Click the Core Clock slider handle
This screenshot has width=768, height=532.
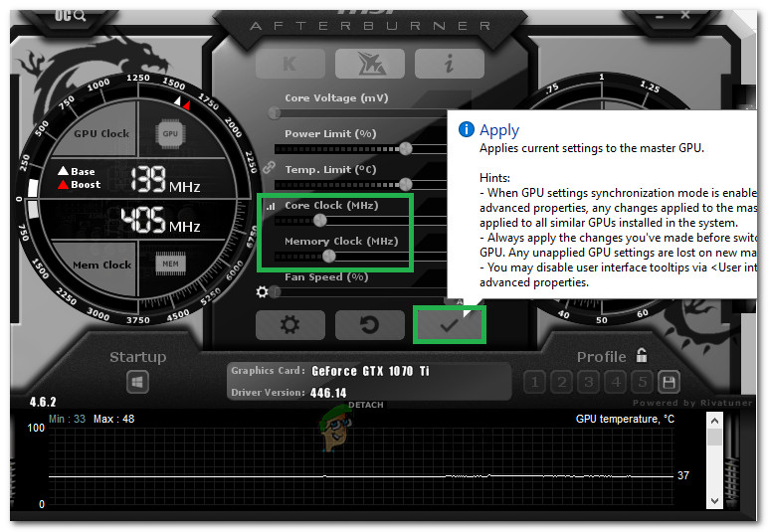(x=320, y=220)
